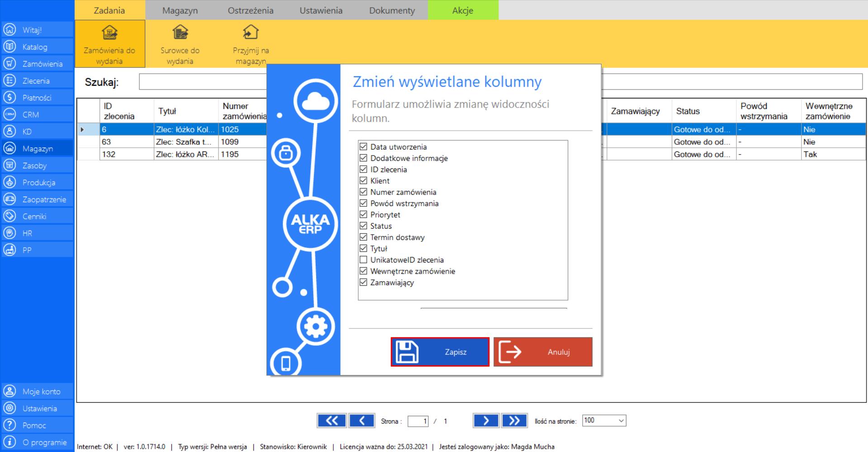Go to first page double-arrow button
This screenshot has width=868, height=452.
coord(332,421)
